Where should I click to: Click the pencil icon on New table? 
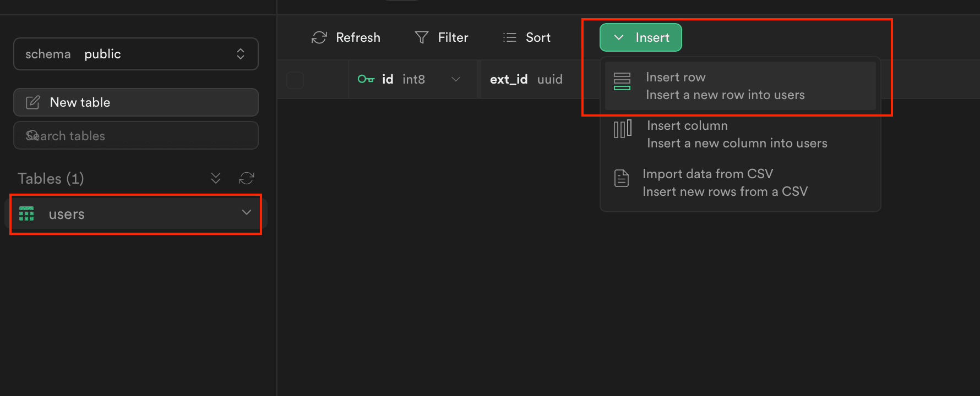tap(33, 102)
